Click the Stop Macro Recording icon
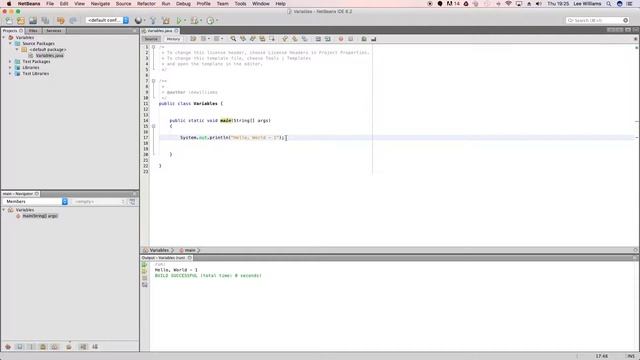 pyautogui.click(x=351, y=39)
